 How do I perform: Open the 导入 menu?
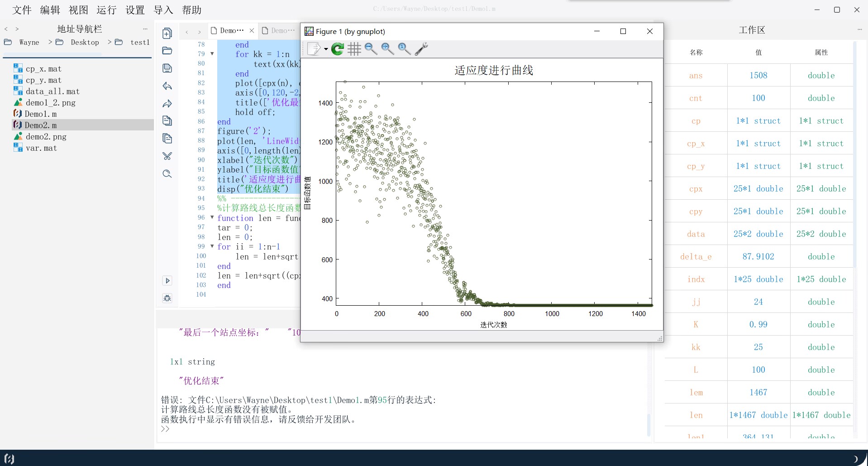163,10
